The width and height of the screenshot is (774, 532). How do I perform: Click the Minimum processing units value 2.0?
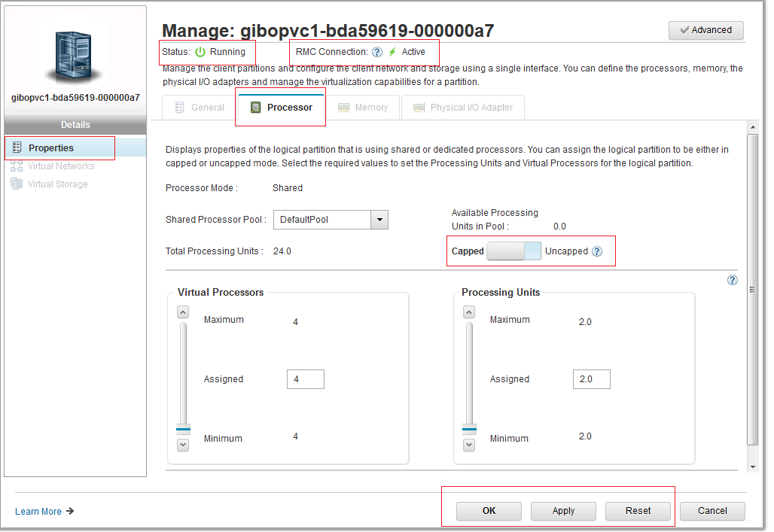(x=585, y=436)
